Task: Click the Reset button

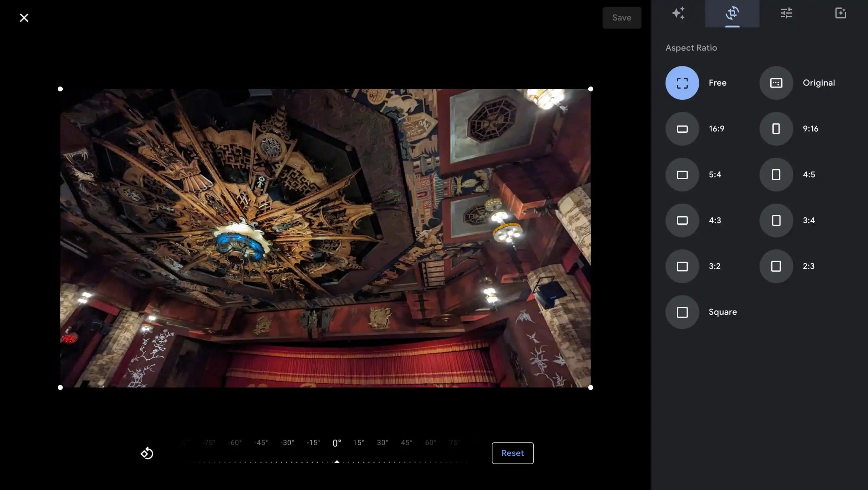Action: click(x=512, y=453)
